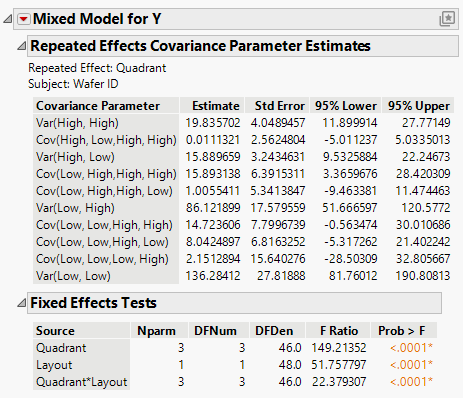463x398 pixels.
Task: Click the Quadrant*Layout source row
Action: point(82,382)
